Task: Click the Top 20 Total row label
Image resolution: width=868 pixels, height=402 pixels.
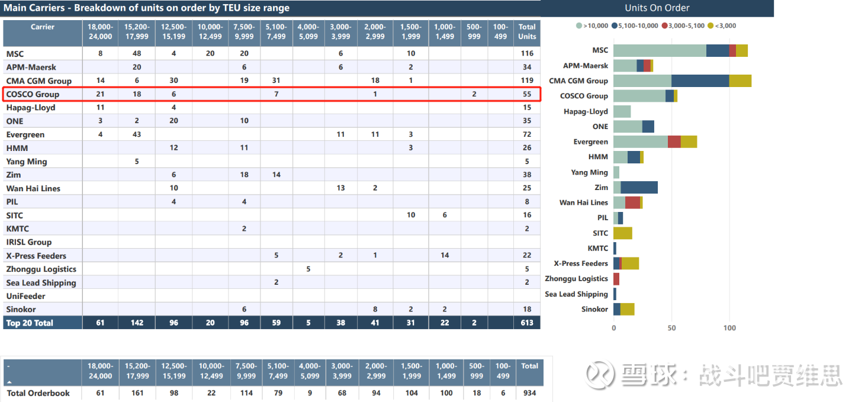Action: (30, 323)
